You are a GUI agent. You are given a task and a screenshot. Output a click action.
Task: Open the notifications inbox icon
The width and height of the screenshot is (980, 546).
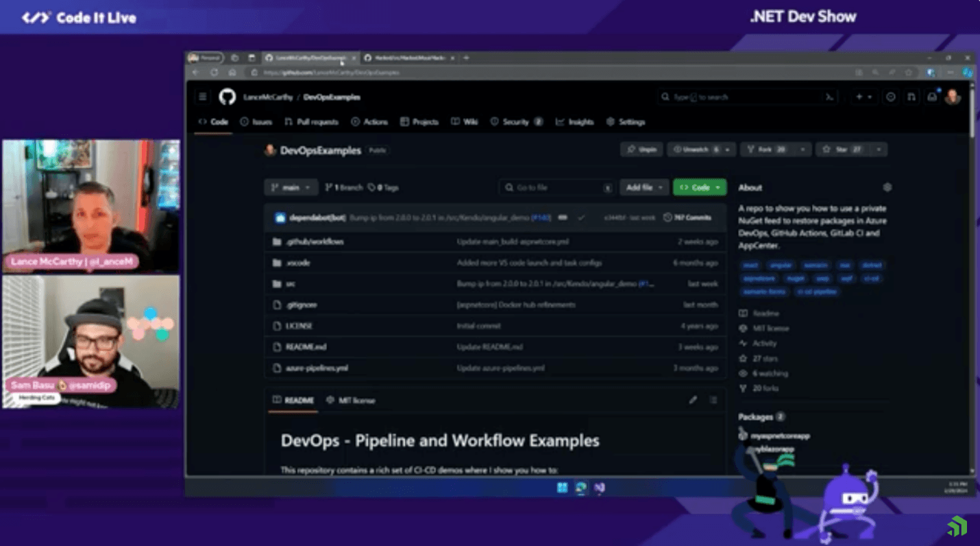point(932,97)
